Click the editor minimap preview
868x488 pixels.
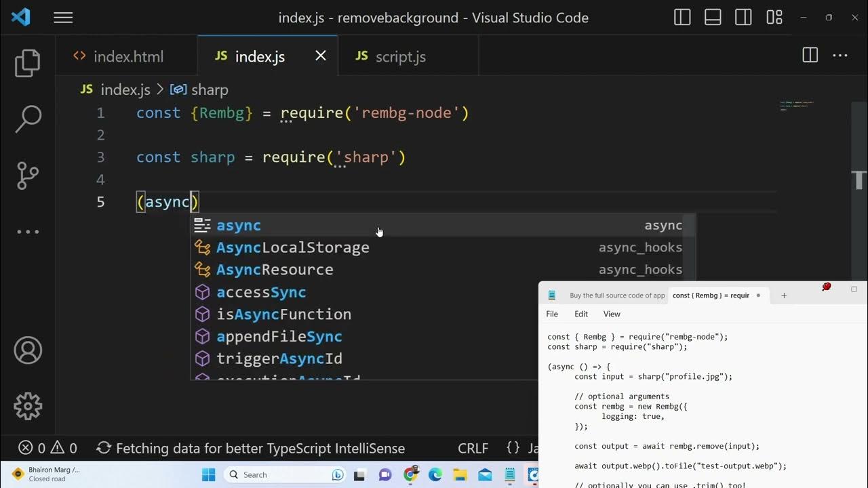point(797,106)
